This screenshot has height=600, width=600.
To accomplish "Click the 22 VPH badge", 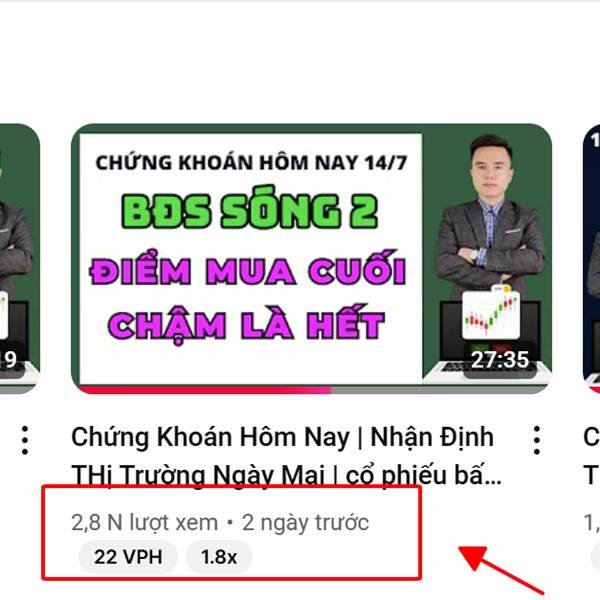I will coord(128,557).
